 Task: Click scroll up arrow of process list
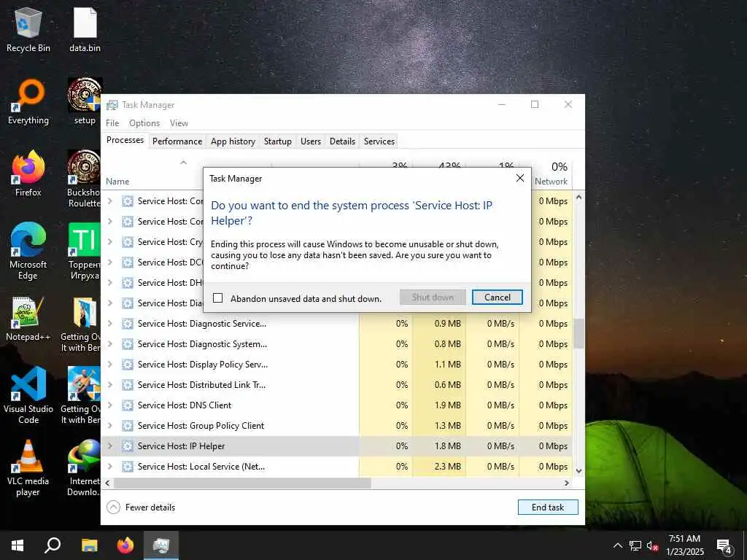coord(578,197)
